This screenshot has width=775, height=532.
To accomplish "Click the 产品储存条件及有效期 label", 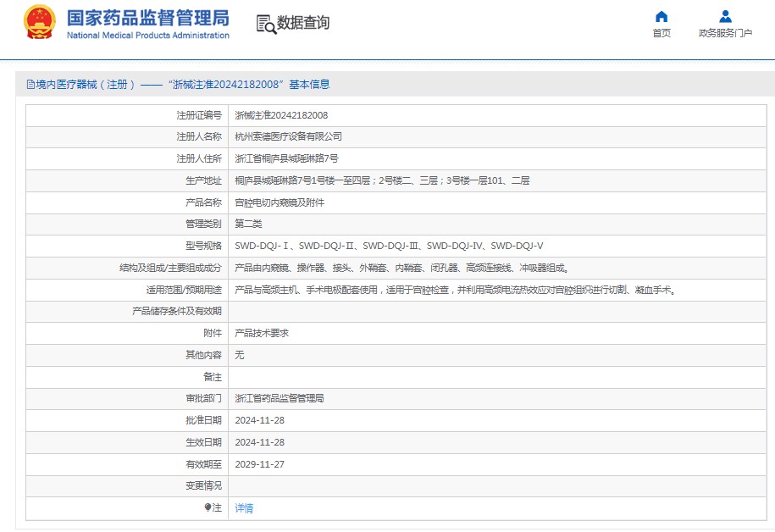I will pyautogui.click(x=177, y=311).
